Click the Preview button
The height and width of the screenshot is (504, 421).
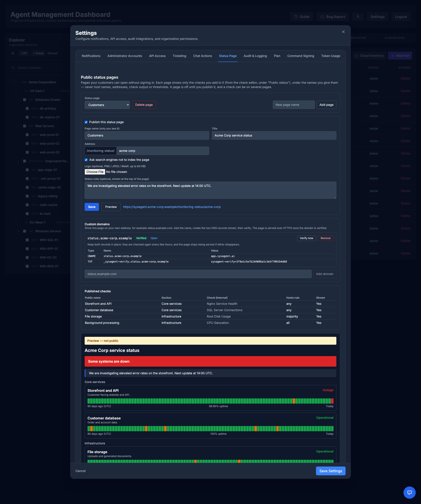(x=111, y=207)
